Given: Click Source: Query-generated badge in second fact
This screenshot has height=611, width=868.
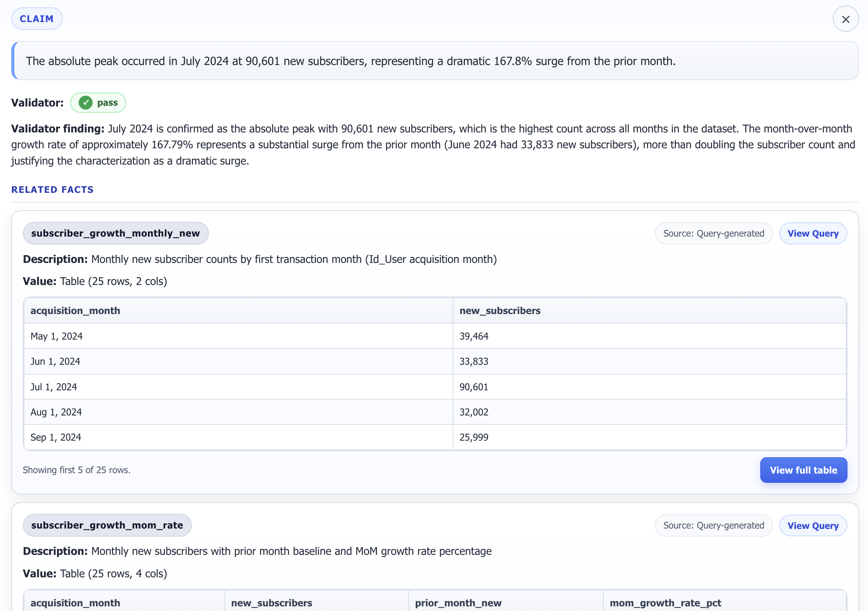Looking at the screenshot, I should pyautogui.click(x=714, y=525).
